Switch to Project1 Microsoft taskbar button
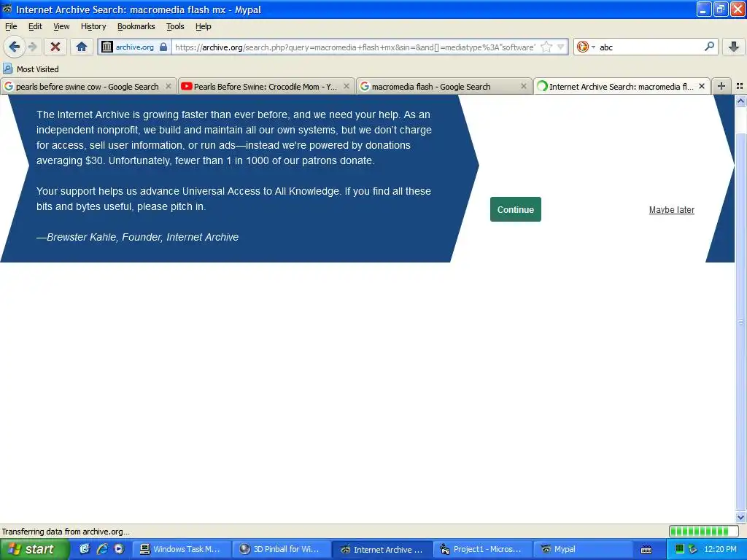The height and width of the screenshot is (560, 747). [x=481, y=549]
